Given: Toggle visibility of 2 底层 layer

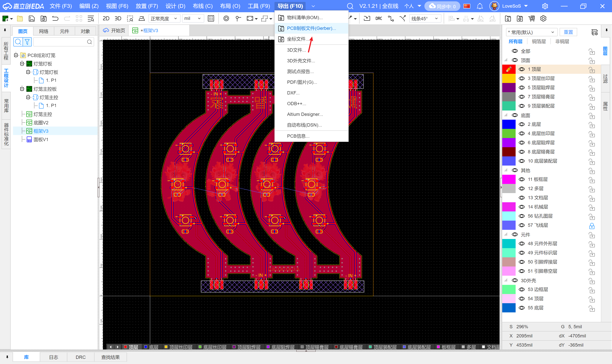Looking at the screenshot, I should (x=522, y=124).
